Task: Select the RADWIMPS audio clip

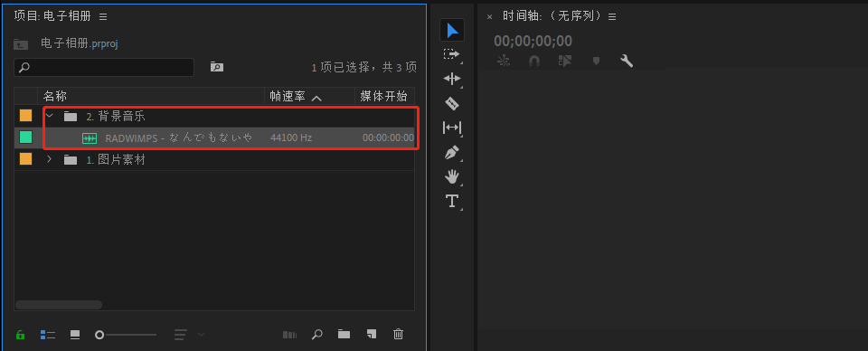Action: [214, 138]
